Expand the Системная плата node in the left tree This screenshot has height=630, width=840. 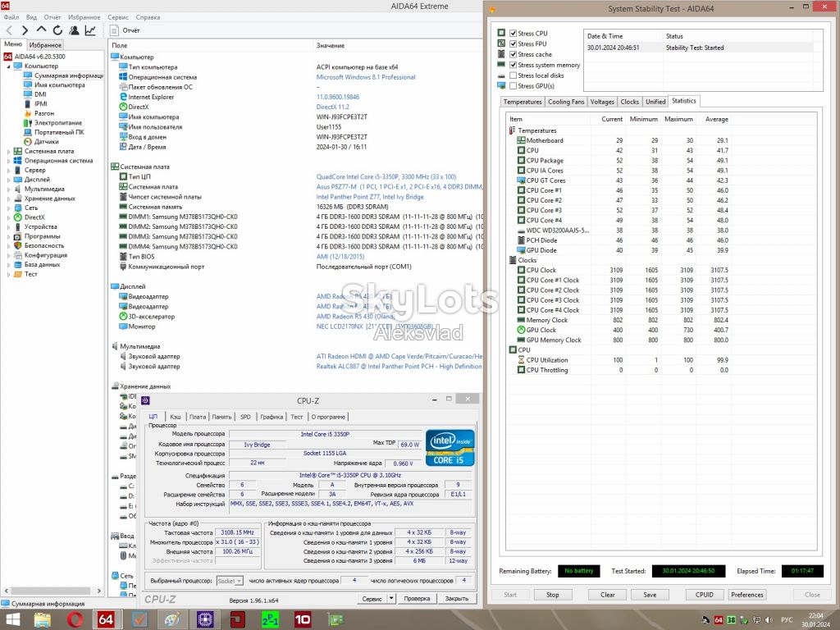[8, 152]
